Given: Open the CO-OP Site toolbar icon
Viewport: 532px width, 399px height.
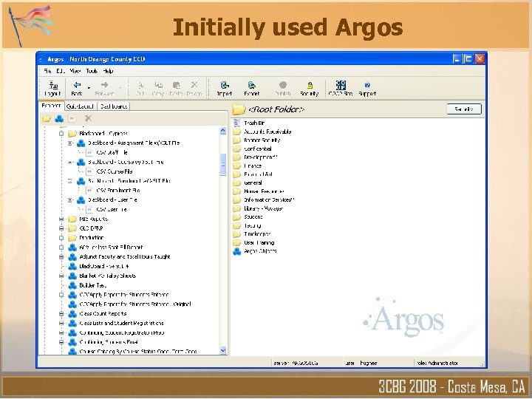Looking at the screenshot, I should [x=341, y=85].
